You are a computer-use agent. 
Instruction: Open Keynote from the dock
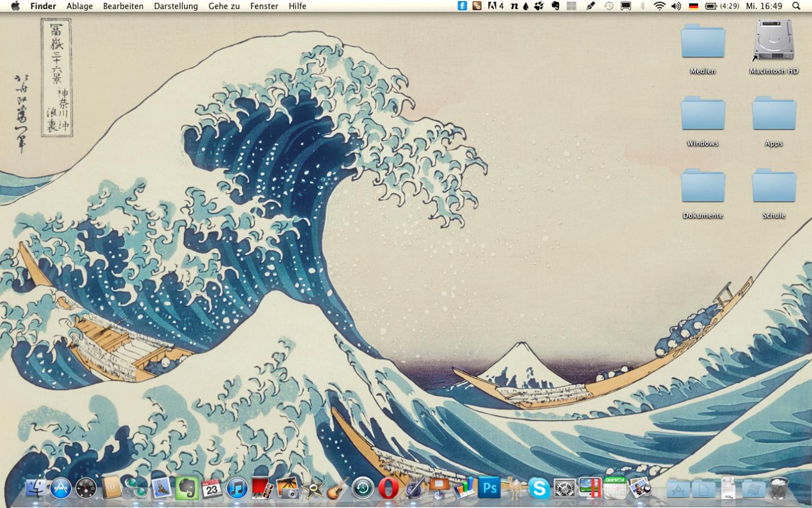coord(439,488)
